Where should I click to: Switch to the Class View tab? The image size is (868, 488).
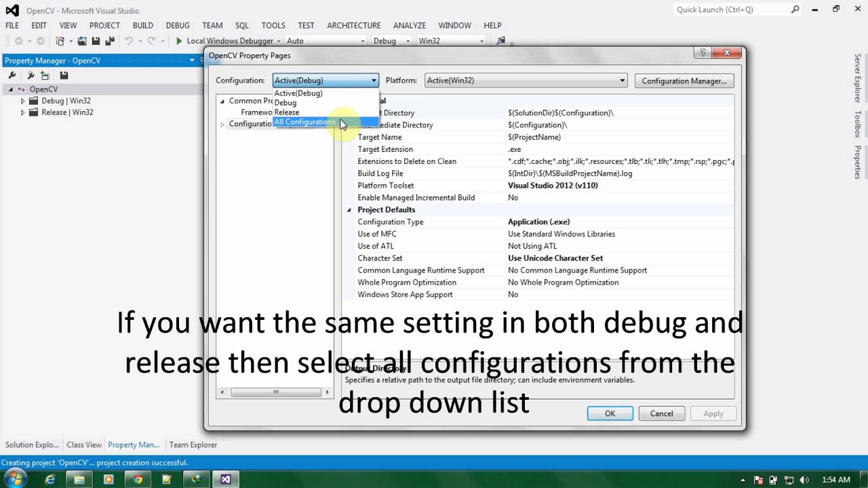pyautogui.click(x=84, y=445)
